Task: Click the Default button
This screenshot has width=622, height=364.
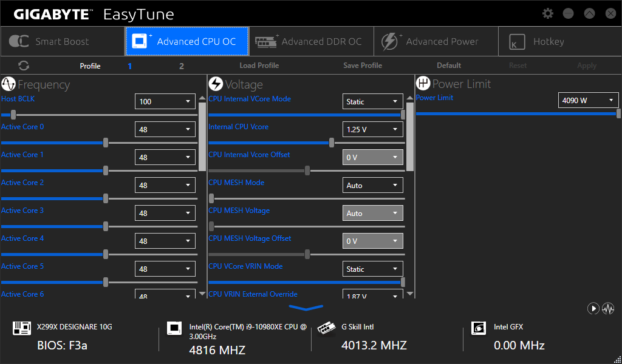Action: point(449,66)
